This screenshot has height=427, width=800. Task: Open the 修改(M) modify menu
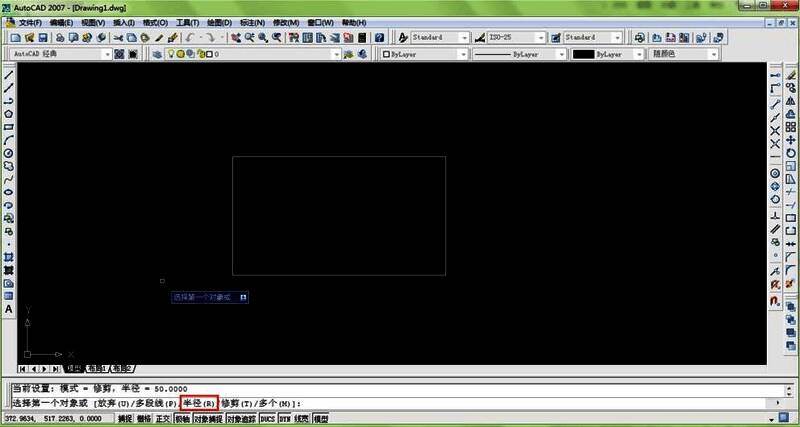pyautogui.click(x=285, y=22)
